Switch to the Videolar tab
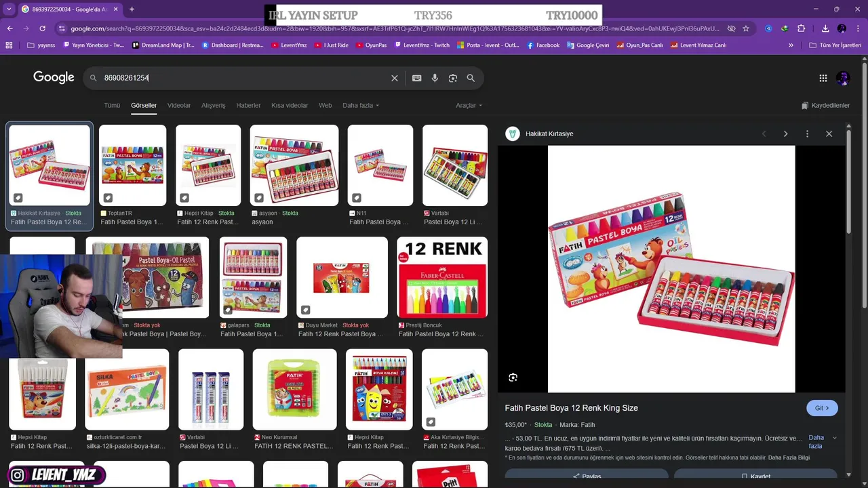 click(179, 105)
